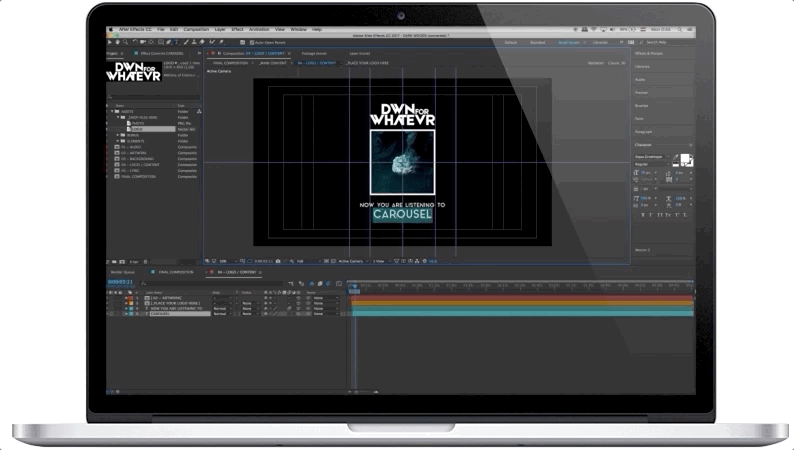Viewport: 794px width, 450px height.
Task: Toggle Superscript in Character panel
Action: (677, 215)
